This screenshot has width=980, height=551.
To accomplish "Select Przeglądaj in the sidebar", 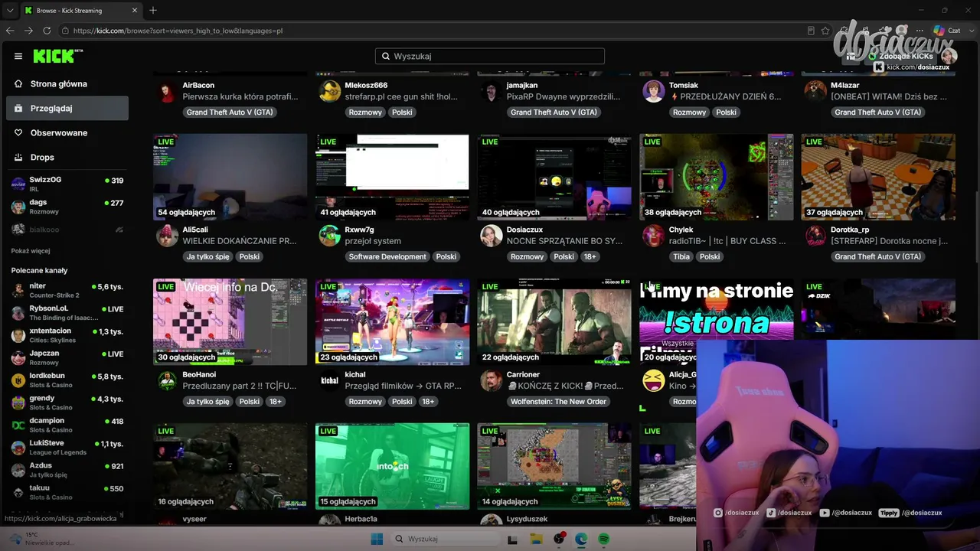I will click(67, 109).
